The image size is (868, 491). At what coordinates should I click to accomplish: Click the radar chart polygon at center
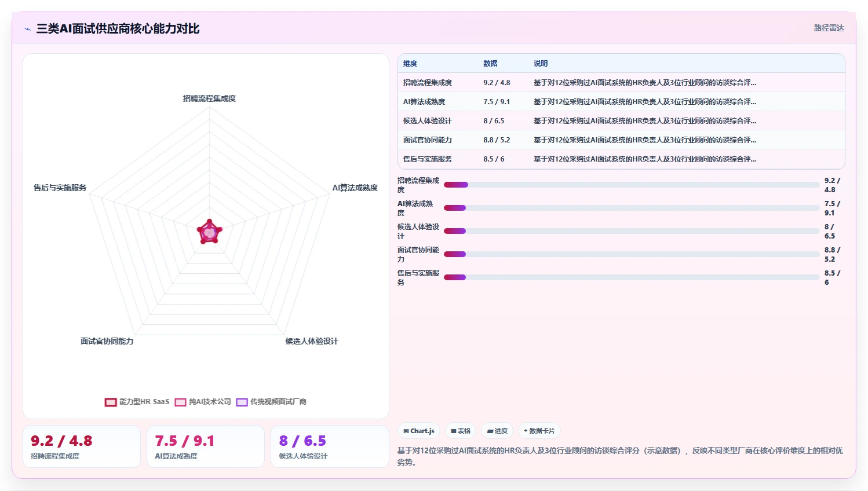(x=209, y=232)
